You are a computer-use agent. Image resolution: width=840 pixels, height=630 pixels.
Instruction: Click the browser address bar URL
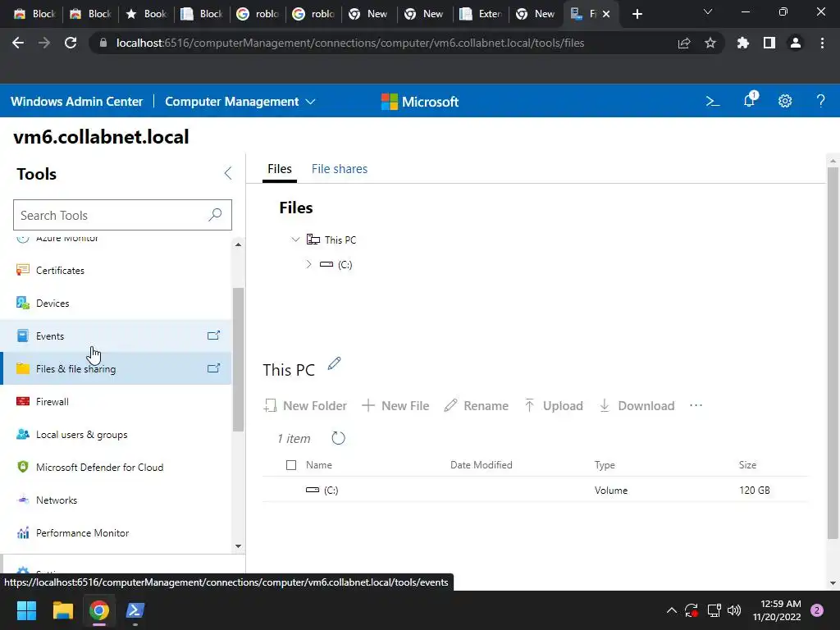(x=350, y=43)
